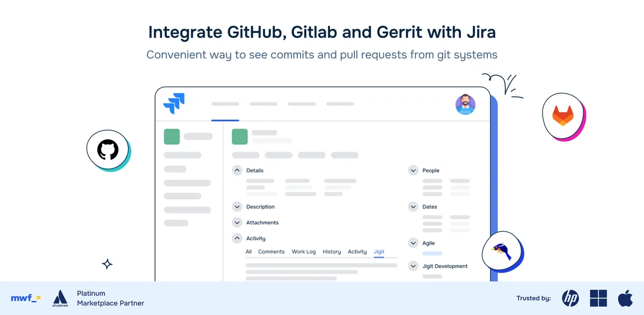This screenshot has height=315, width=644.
Task: Click the Atlassian logo in footer
Action: click(x=60, y=298)
